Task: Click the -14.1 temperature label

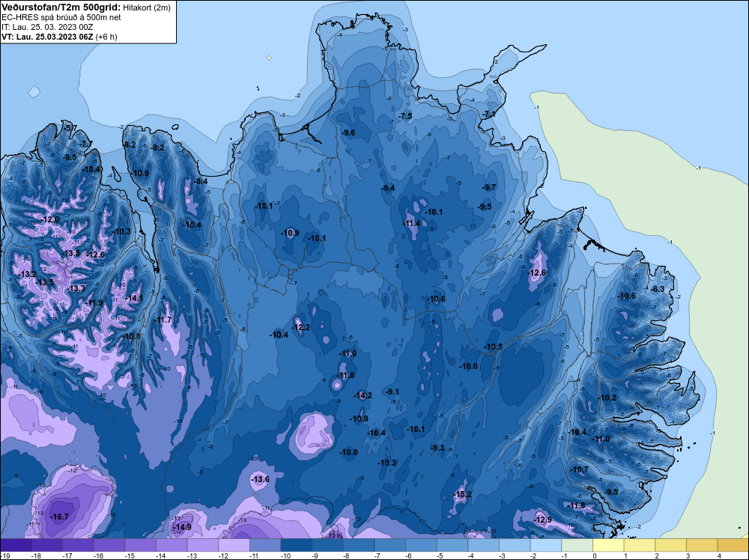Action: (x=135, y=299)
